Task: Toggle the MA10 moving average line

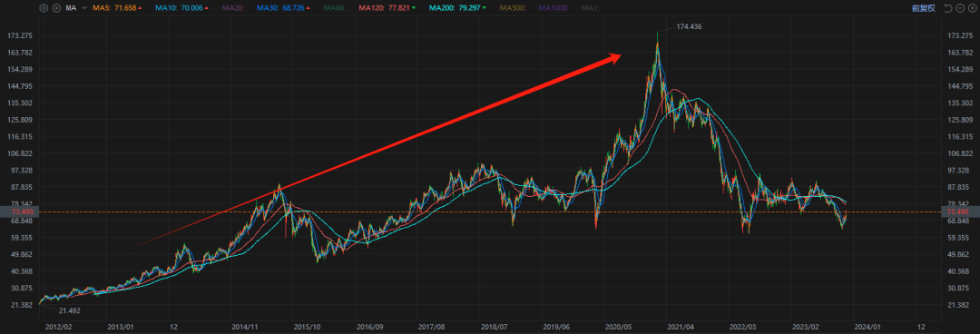Action: click(x=181, y=8)
